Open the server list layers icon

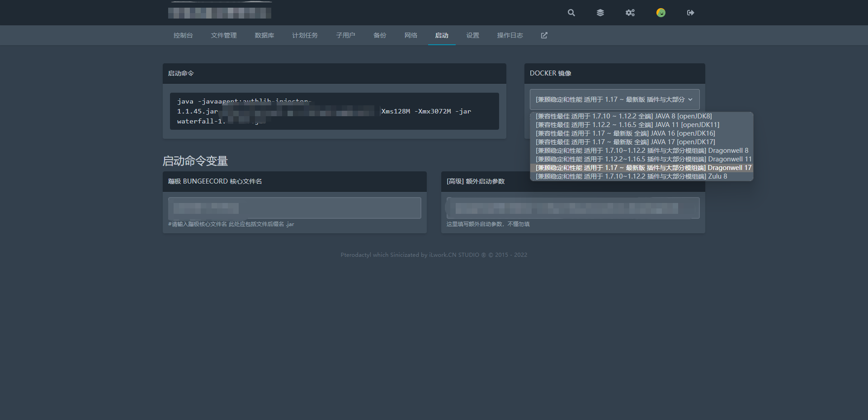[600, 13]
